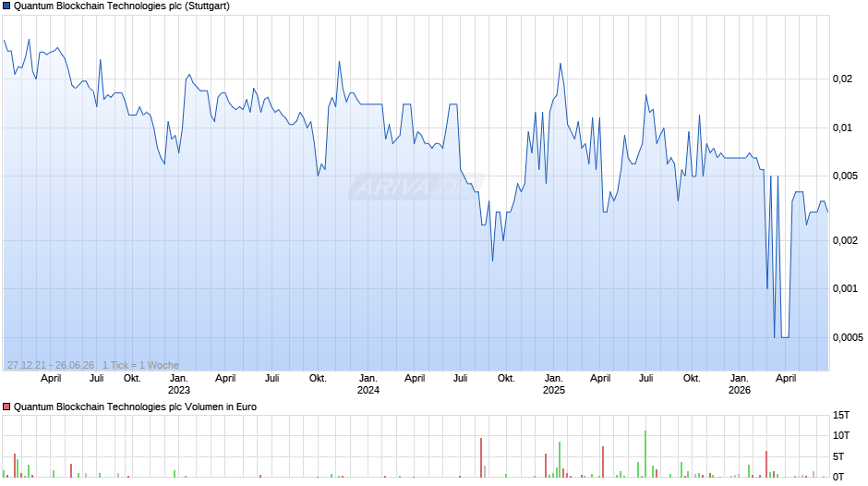Click the 'Jan. 2023' time axis label

tap(179, 384)
